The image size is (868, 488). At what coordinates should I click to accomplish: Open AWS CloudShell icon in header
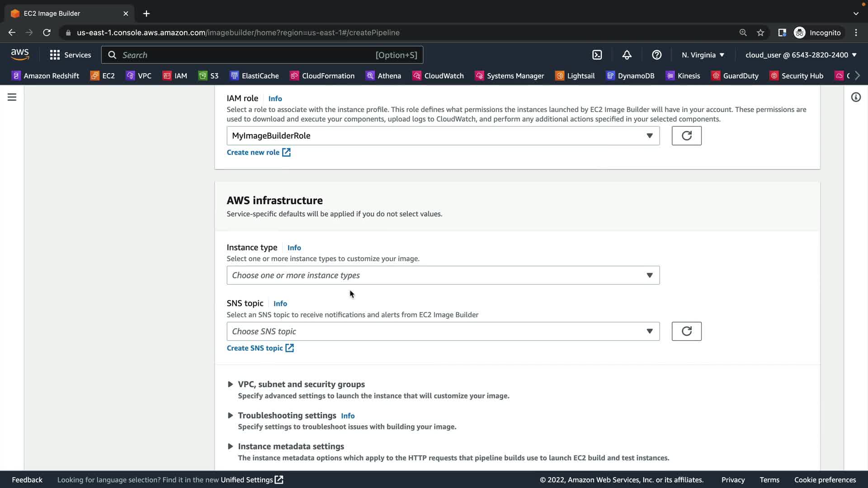[597, 55]
